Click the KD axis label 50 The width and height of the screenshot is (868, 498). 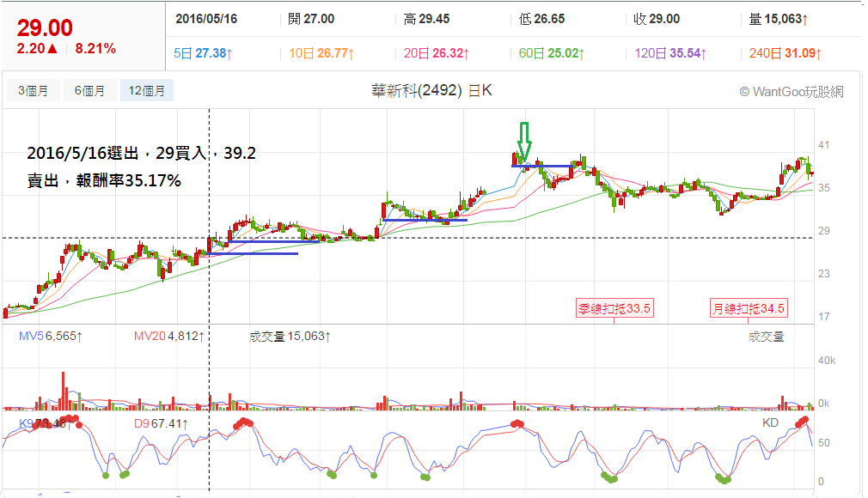823,443
